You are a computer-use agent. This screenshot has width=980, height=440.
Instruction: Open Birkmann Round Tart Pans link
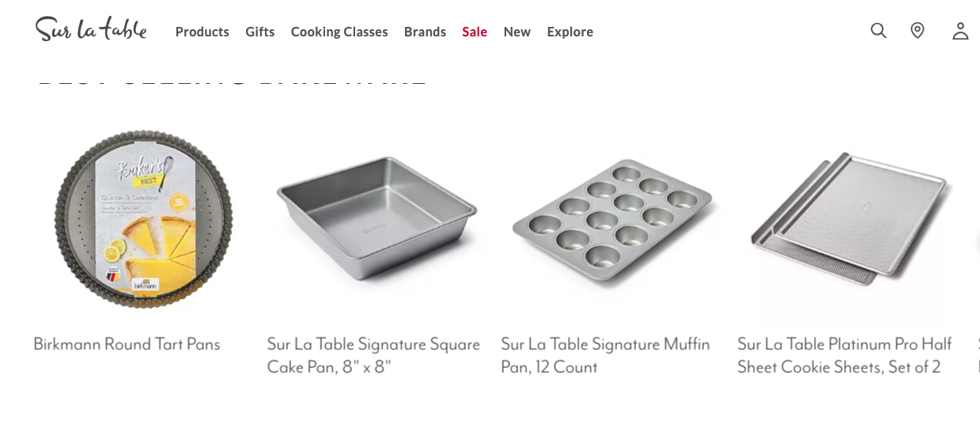click(x=127, y=344)
